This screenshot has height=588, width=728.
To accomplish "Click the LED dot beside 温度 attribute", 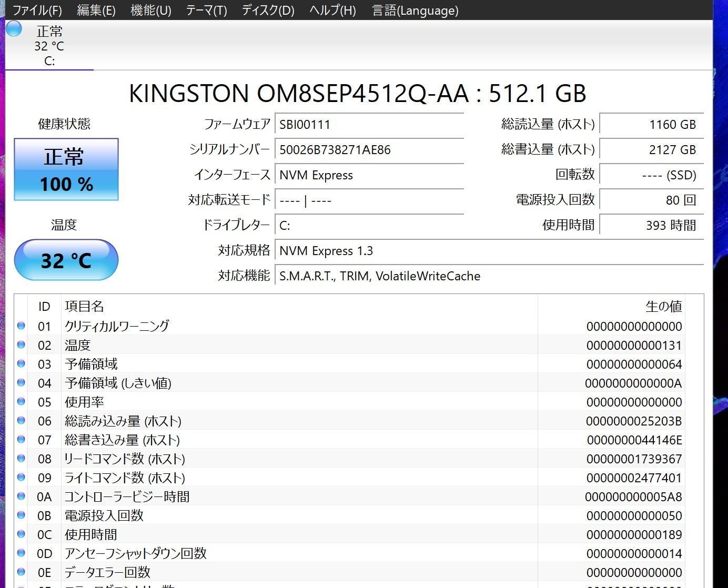I will (x=21, y=344).
